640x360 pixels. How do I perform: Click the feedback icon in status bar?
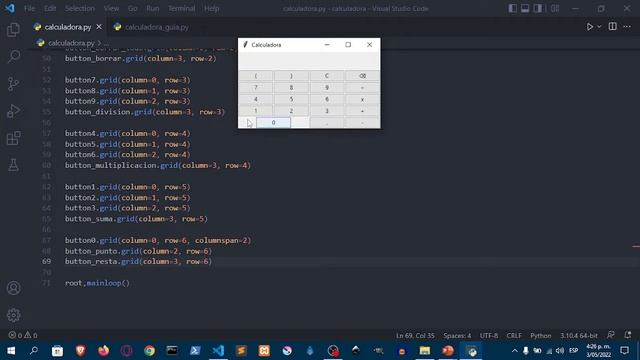(x=611, y=335)
